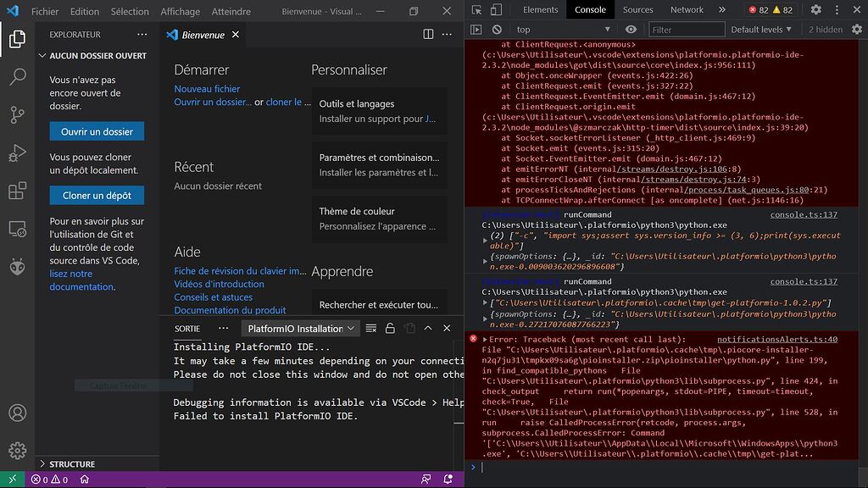The height and width of the screenshot is (488, 868).
Task: Toggle the DevTools device toolbar
Action: tap(497, 9)
